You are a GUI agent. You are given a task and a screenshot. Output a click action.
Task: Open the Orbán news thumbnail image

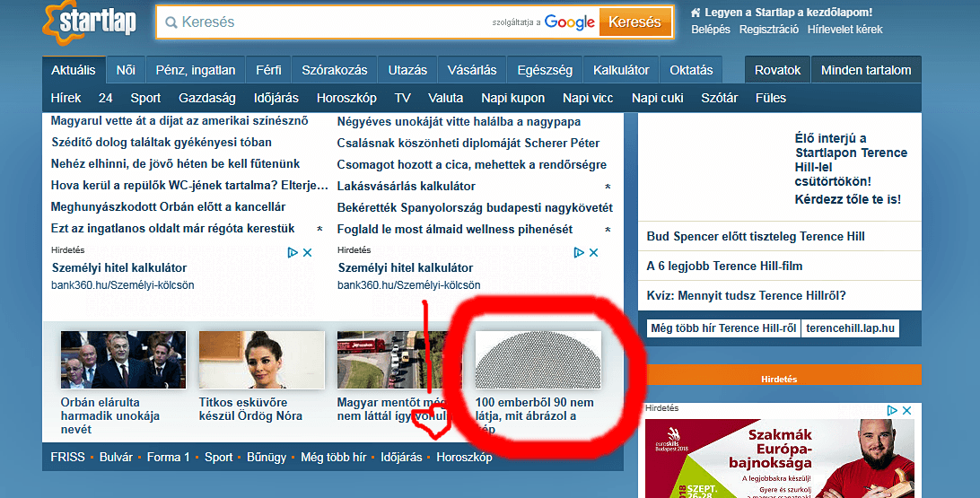pyautogui.click(x=123, y=360)
